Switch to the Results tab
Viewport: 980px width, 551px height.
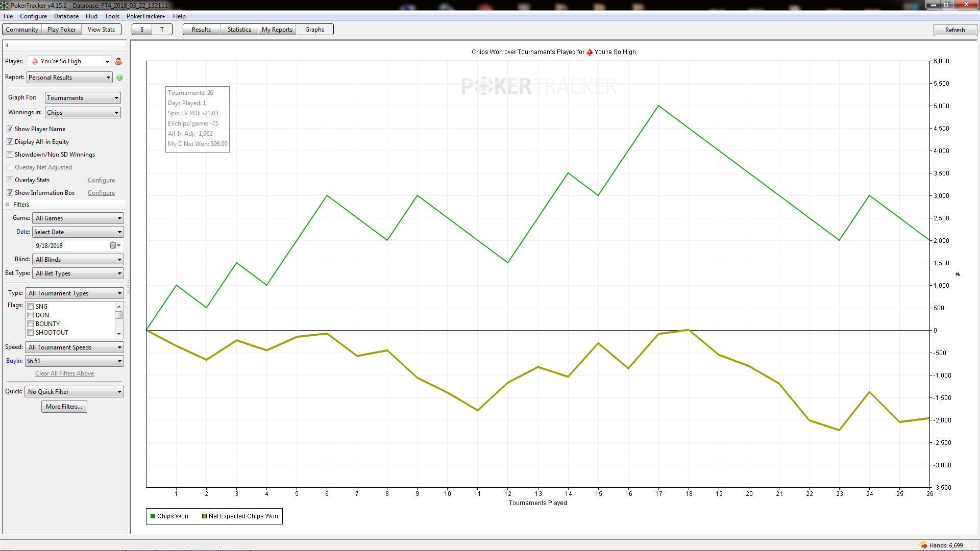coord(202,30)
